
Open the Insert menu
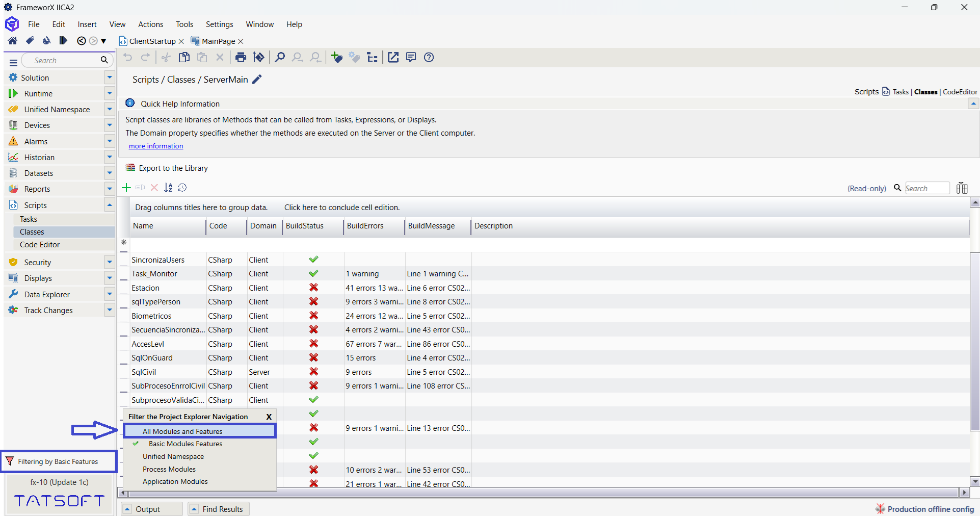pyautogui.click(x=87, y=24)
